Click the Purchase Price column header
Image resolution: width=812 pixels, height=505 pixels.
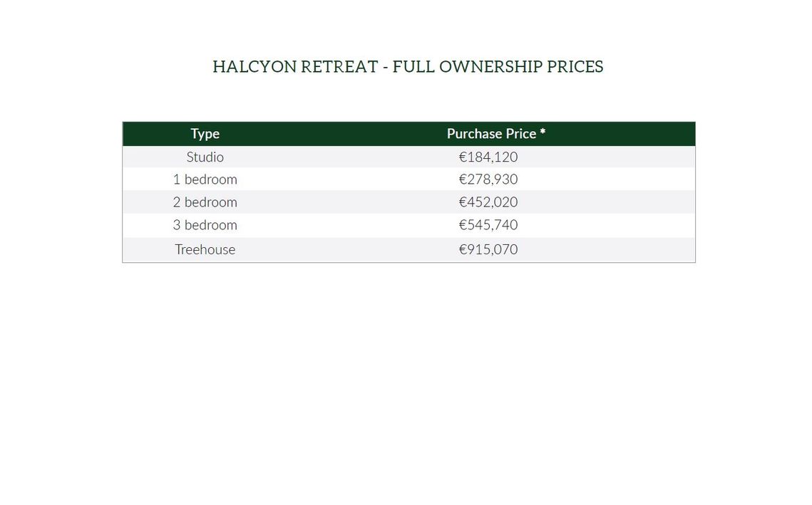pyautogui.click(x=496, y=133)
